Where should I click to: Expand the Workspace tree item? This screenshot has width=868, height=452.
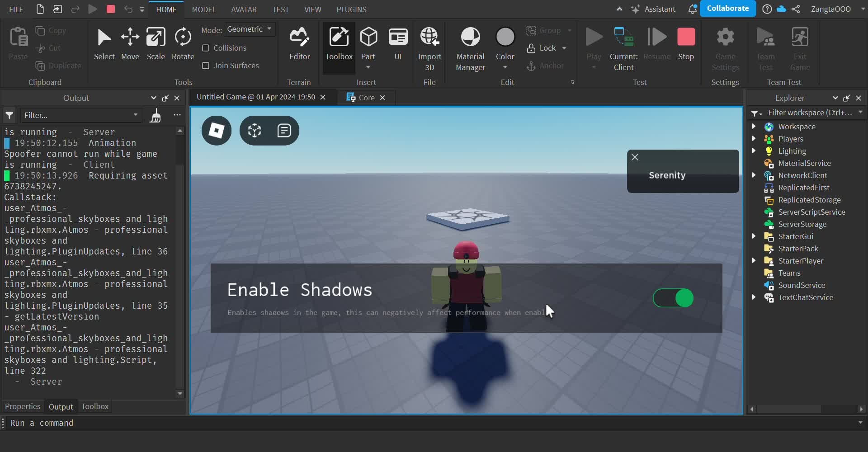[x=754, y=127]
